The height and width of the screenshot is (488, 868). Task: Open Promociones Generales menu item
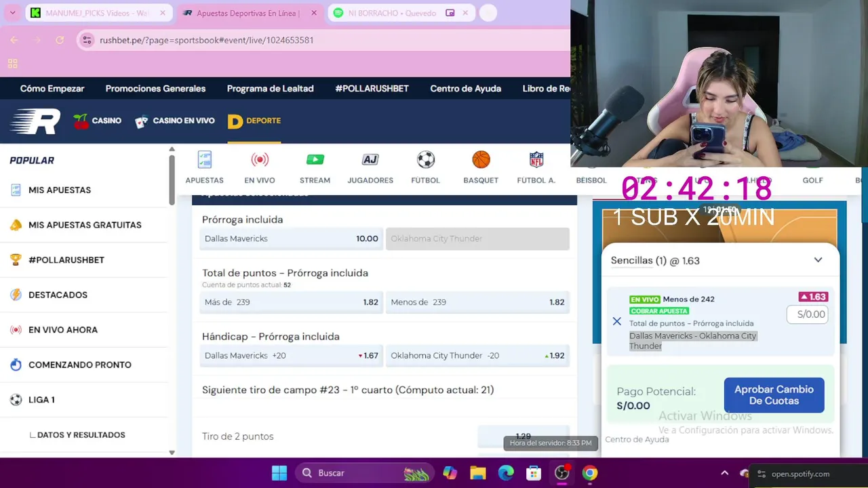click(155, 89)
